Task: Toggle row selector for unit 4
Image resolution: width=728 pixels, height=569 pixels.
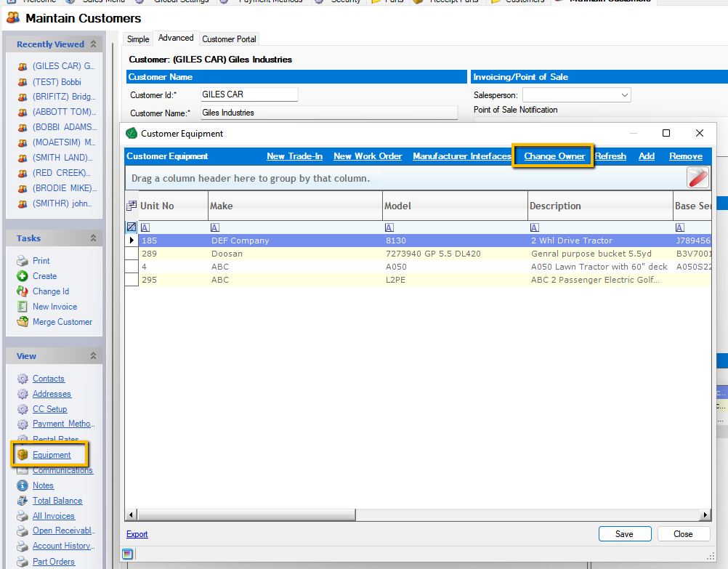Action: coord(132,267)
